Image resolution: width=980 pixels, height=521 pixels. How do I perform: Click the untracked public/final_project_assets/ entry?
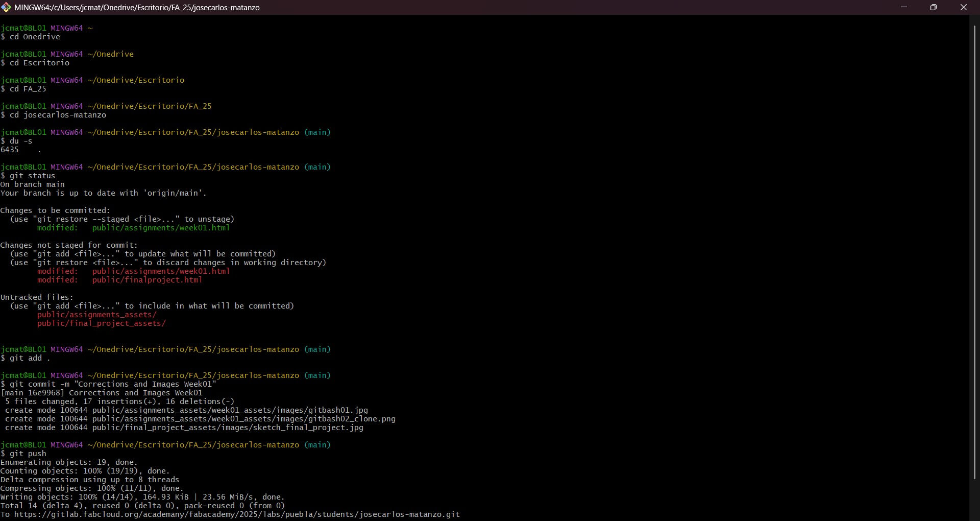pos(101,323)
